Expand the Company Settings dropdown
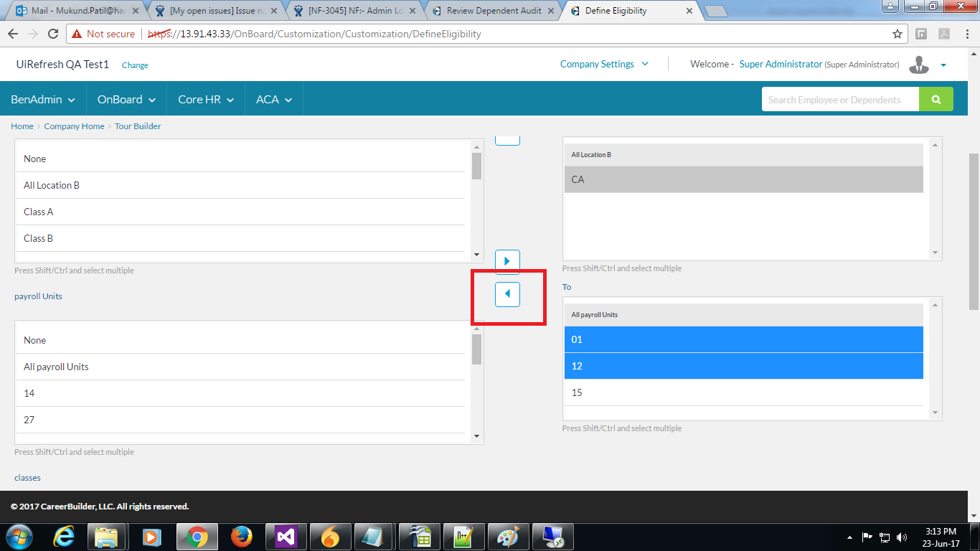The width and height of the screenshot is (980, 551). click(x=604, y=64)
